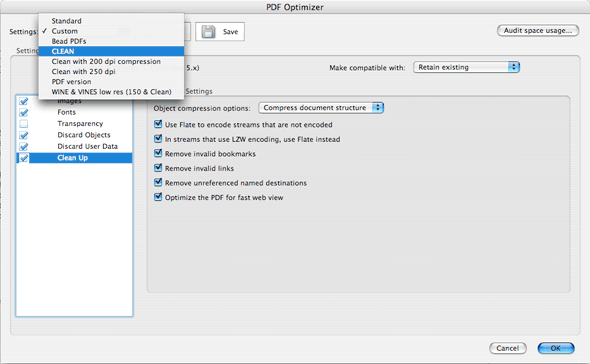Enable the Transparency panel checkbox
Screen dimensions: 590x364
pos(24,123)
